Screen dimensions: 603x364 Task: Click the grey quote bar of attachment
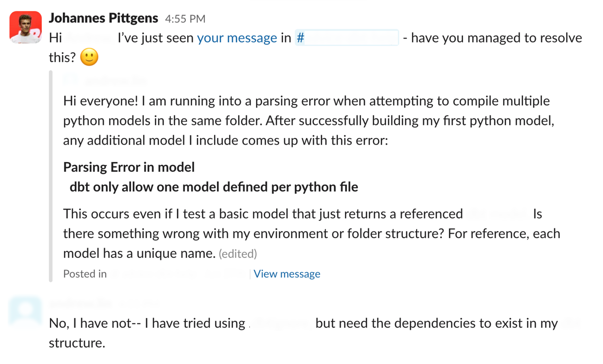pos(51,176)
